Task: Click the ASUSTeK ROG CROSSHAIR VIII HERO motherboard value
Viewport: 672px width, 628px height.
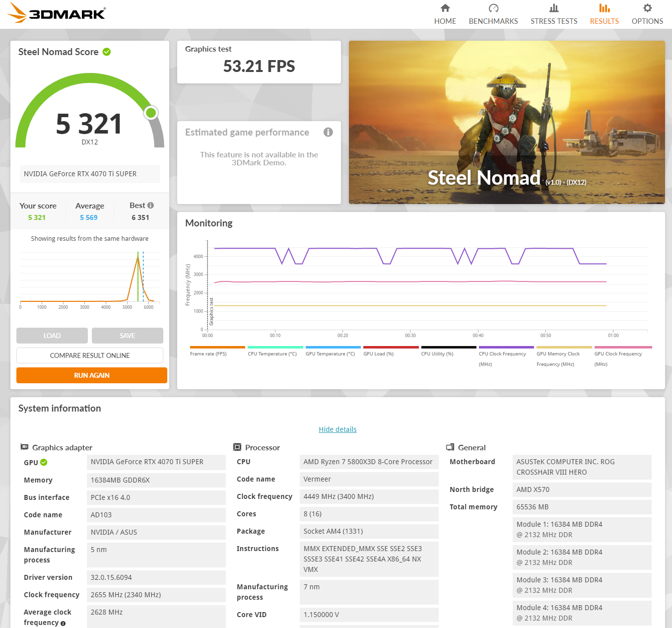Action: coord(582,467)
